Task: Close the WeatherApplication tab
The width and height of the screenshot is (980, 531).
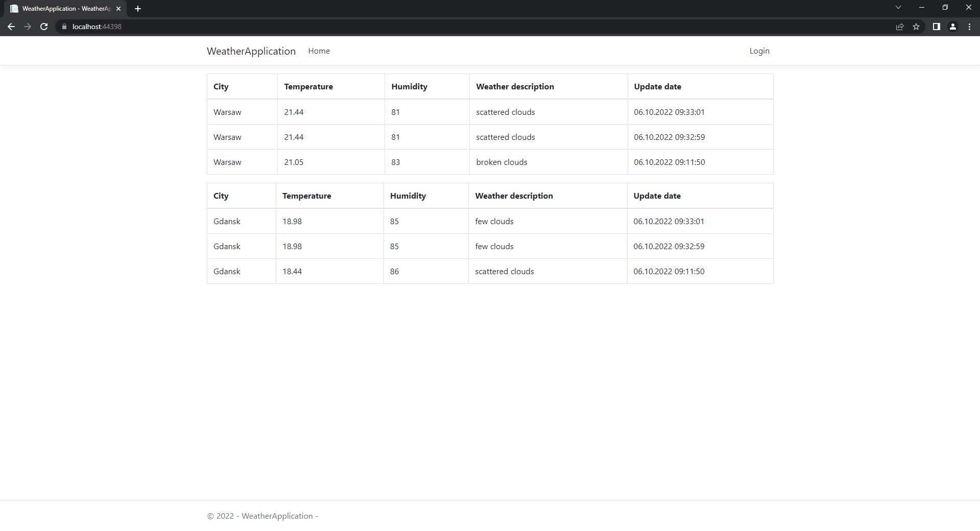Action: point(118,8)
